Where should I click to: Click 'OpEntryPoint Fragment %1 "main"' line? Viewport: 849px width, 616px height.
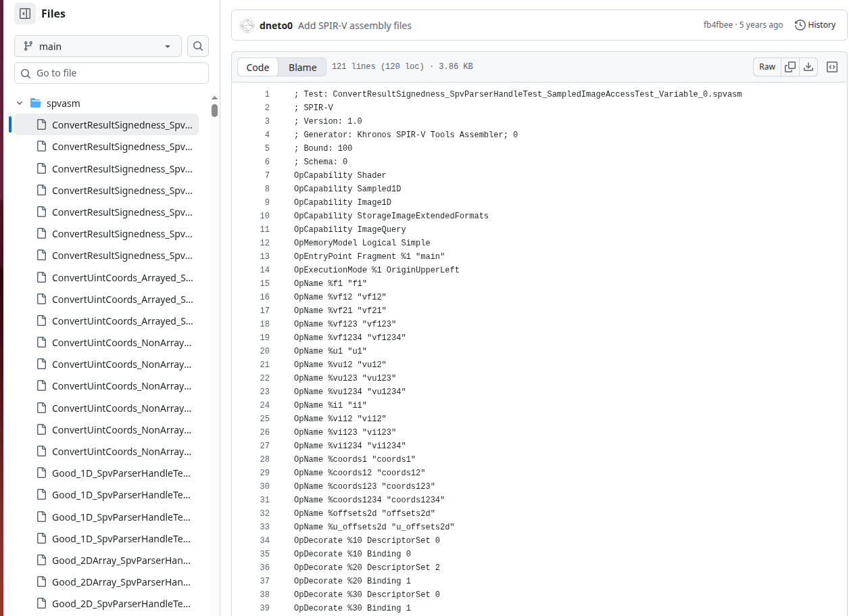point(369,256)
